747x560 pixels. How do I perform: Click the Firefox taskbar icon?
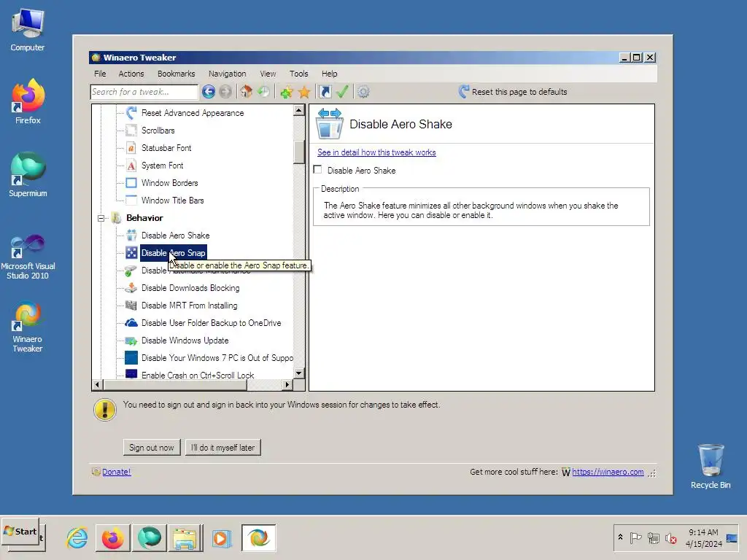tap(113, 538)
